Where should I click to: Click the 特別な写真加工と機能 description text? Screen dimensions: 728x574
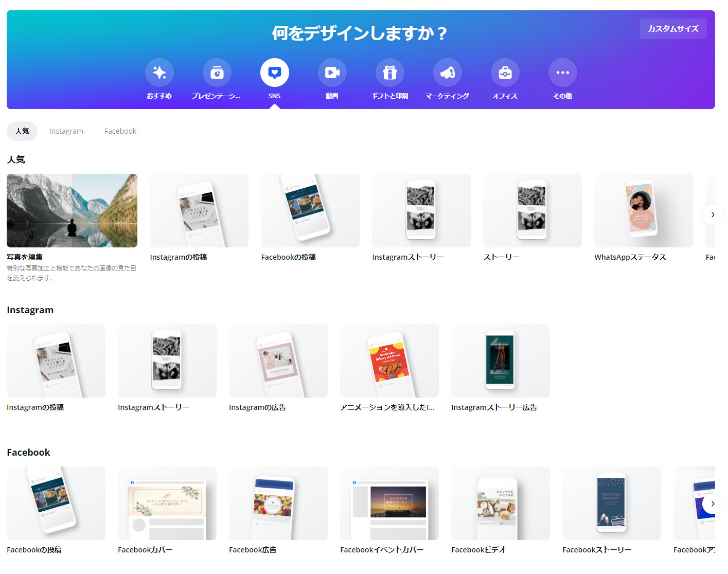pyautogui.click(x=72, y=273)
